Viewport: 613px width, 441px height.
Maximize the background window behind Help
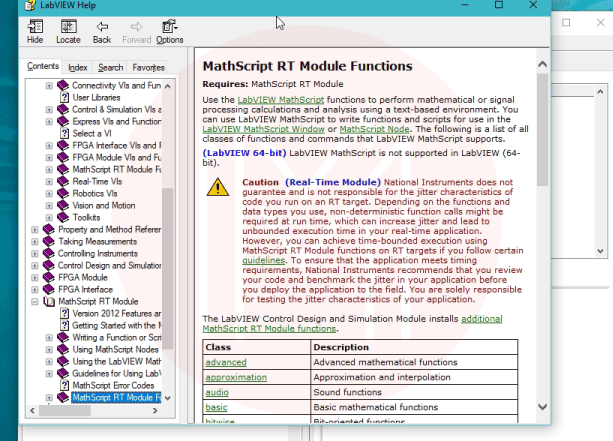(566, 23)
